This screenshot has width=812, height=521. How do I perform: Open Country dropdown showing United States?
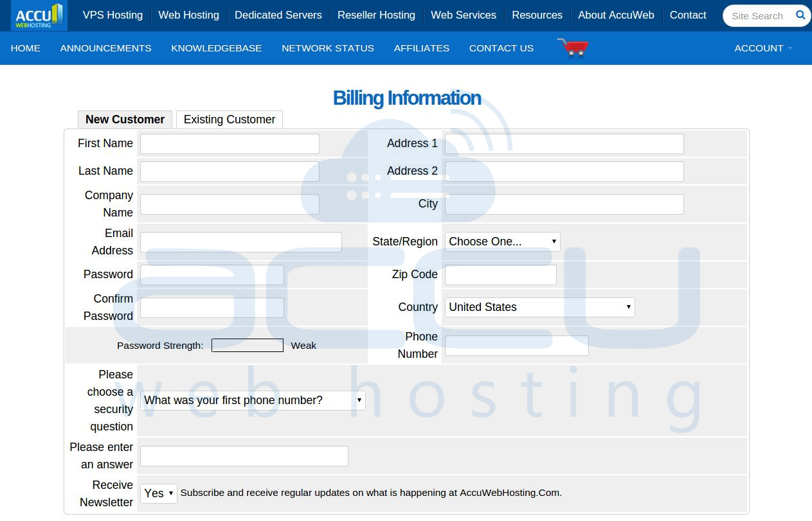point(540,307)
